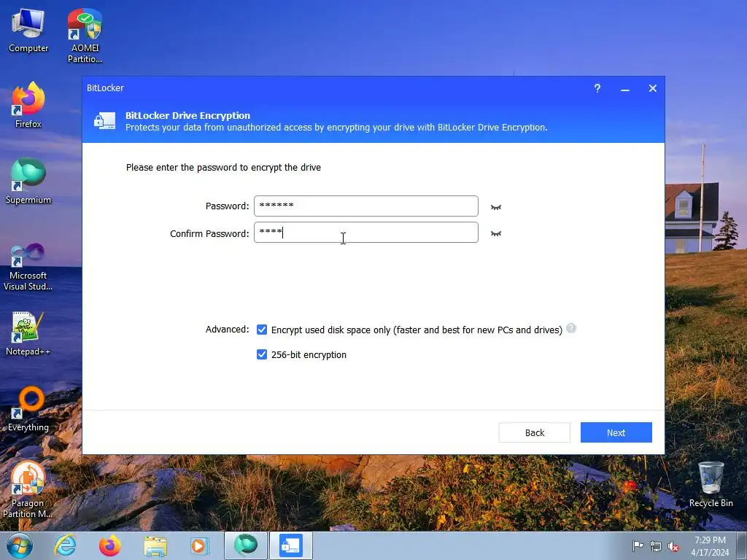Uncheck Encrypt used disk space only

262,330
